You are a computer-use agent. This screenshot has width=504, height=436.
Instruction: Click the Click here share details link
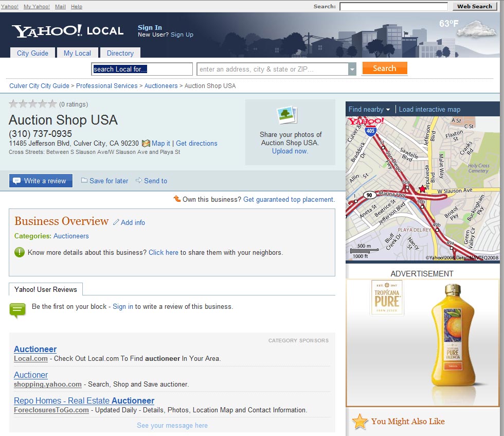coord(164,252)
